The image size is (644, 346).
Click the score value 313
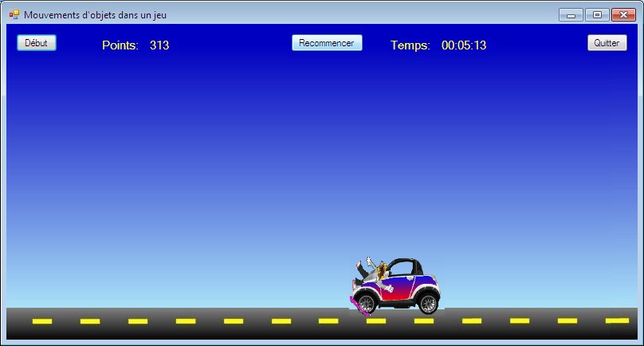tap(159, 45)
